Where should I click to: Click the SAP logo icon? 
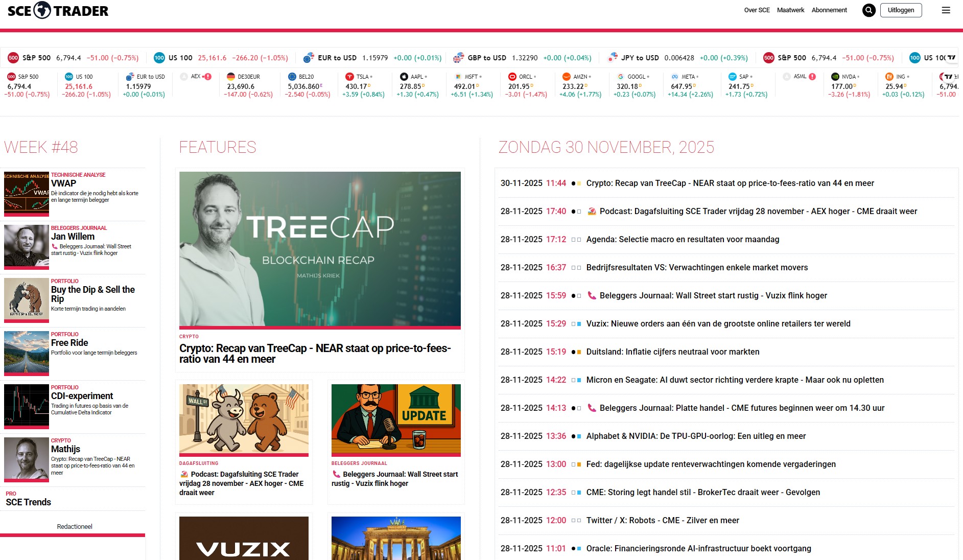tap(733, 77)
